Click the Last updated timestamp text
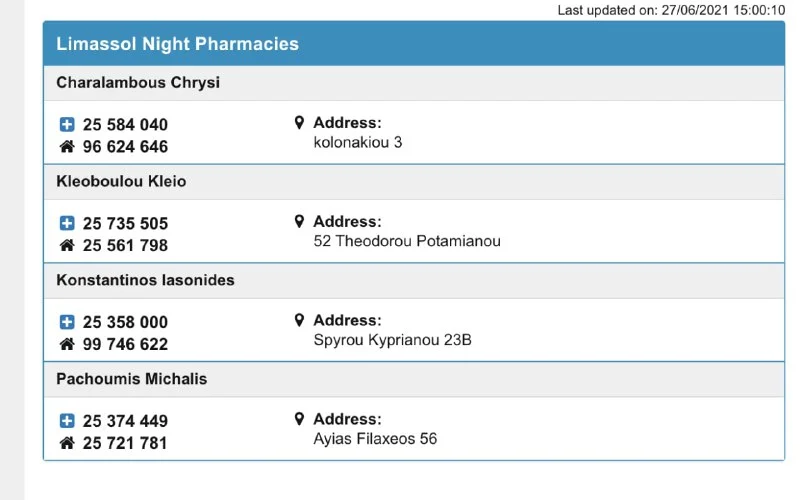Screen dimensions: 800x500 click(671, 10)
